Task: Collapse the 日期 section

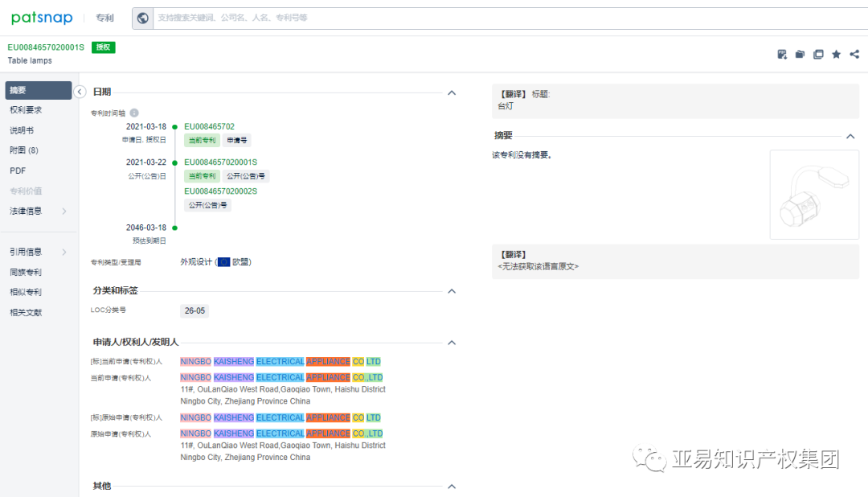Action: point(452,93)
